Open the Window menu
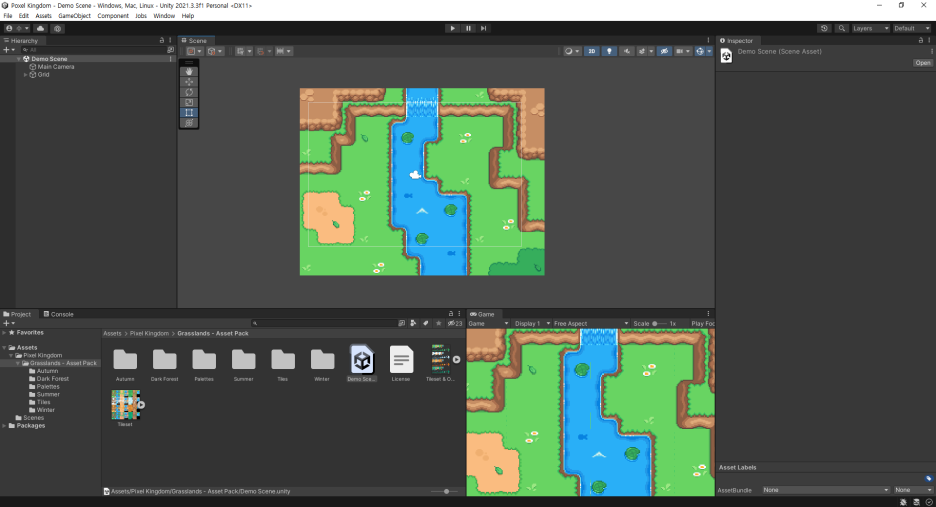 [x=164, y=16]
